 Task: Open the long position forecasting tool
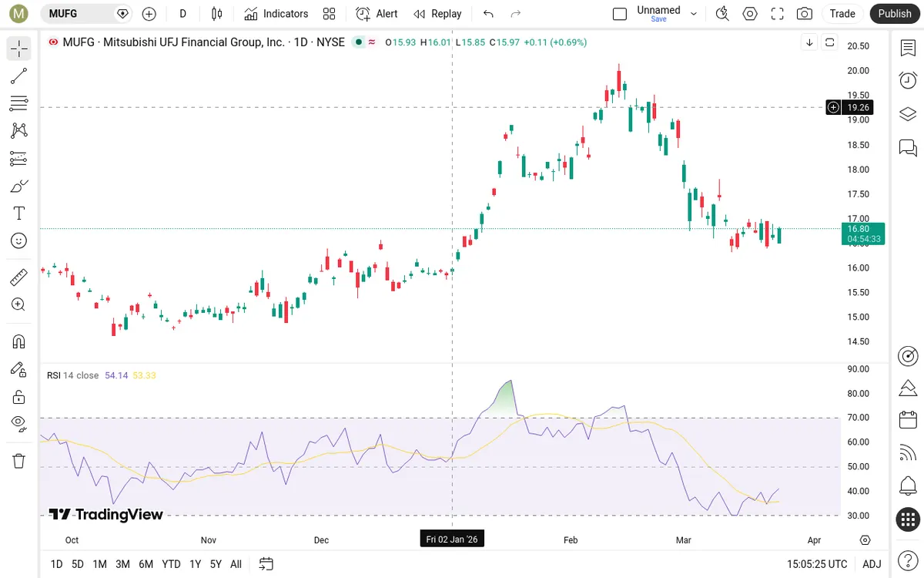19,159
